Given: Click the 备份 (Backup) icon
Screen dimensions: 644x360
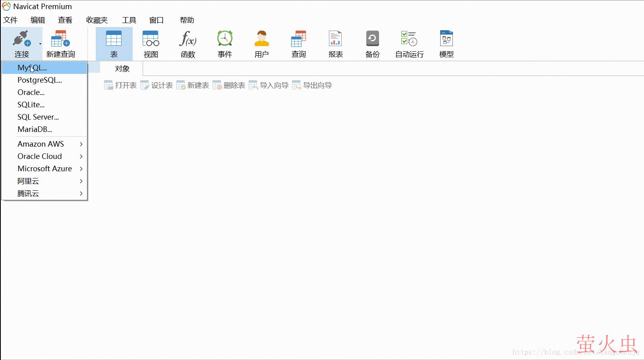Looking at the screenshot, I should (372, 43).
